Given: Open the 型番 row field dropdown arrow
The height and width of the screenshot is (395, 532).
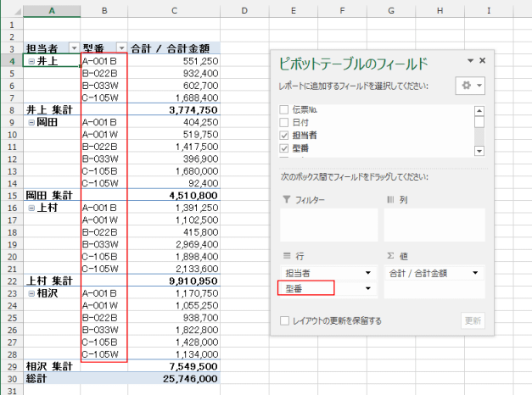Looking at the screenshot, I should (368, 288).
